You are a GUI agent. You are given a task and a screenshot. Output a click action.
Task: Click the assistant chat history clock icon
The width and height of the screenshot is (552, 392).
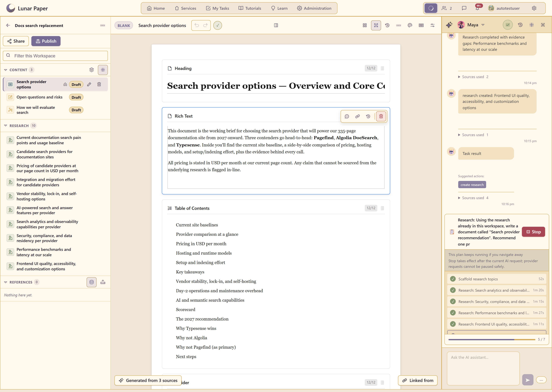pos(520,25)
